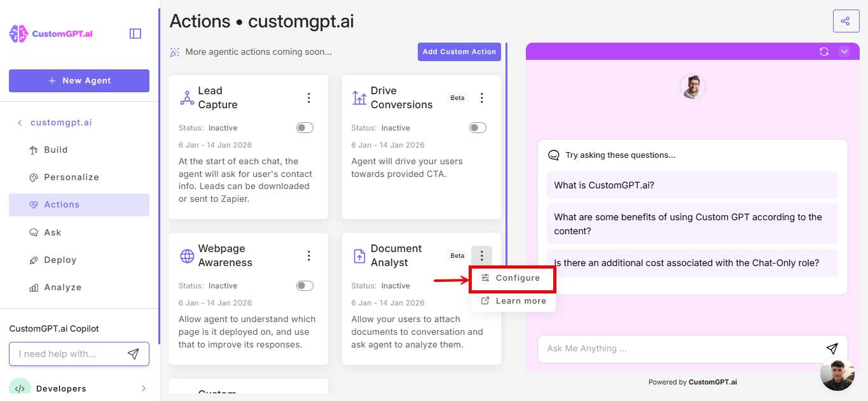Image resolution: width=868 pixels, height=401 pixels.
Task: Click the Document Analyst Beta badge
Action: tap(457, 256)
